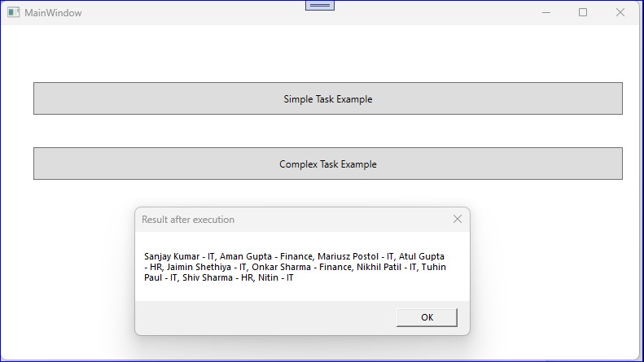Click 'Atul Gupta' in the result message
644x362 pixels.
[x=422, y=256]
